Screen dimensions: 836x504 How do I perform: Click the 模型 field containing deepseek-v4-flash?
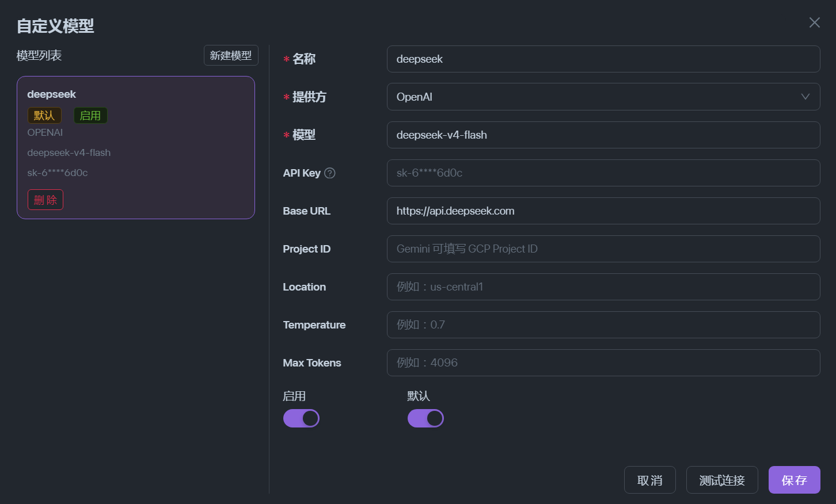[603, 135]
